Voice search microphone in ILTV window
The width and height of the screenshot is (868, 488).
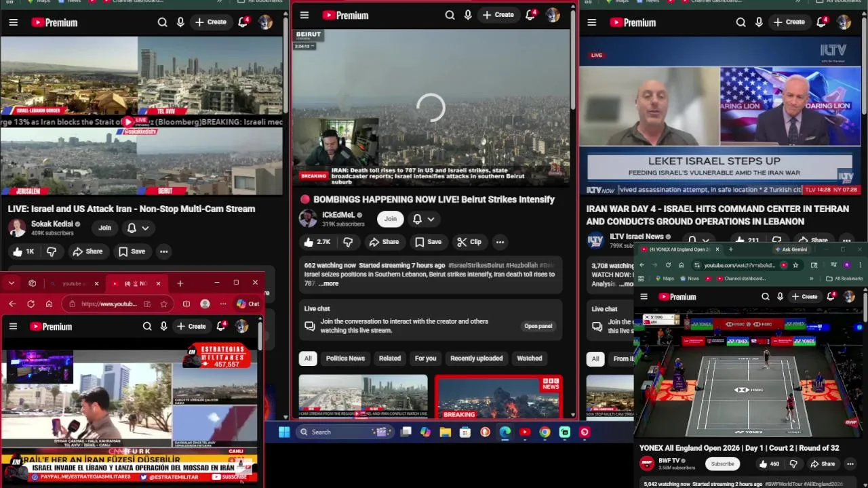click(x=759, y=22)
